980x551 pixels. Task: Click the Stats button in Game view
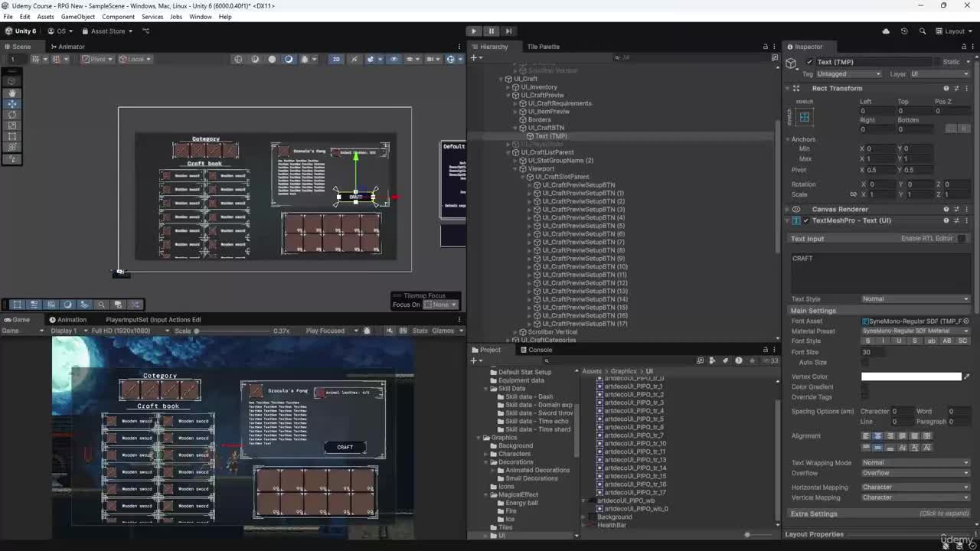tap(420, 331)
